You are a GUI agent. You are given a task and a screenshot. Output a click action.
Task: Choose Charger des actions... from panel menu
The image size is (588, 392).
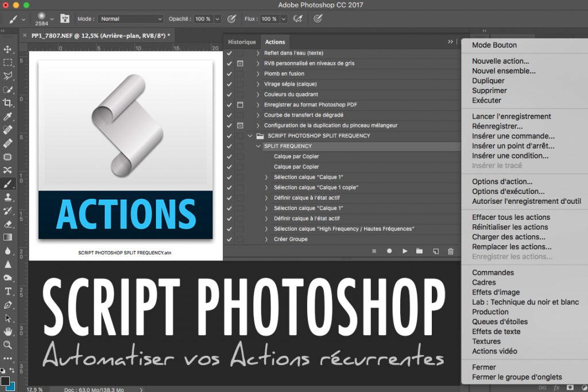[509, 237]
